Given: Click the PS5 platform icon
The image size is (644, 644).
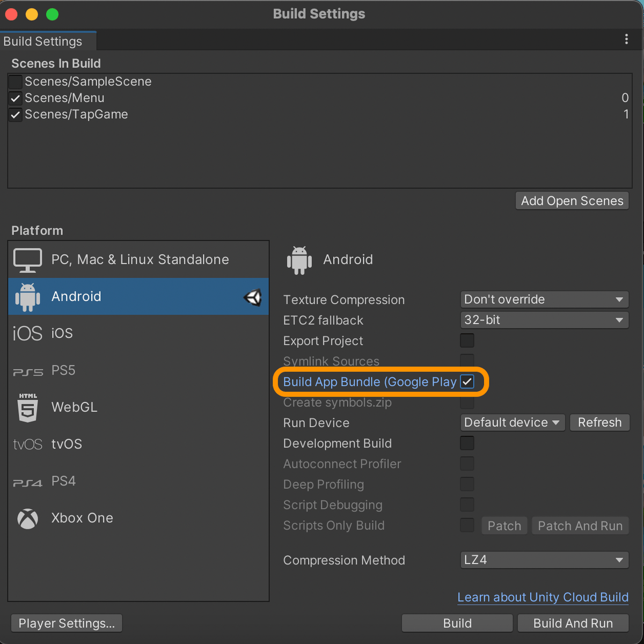Looking at the screenshot, I should 27,370.
